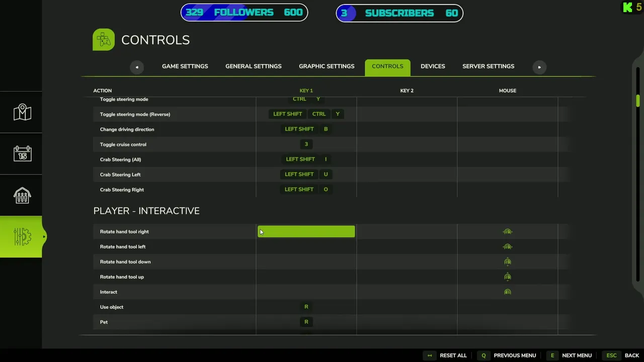Image resolution: width=644 pixels, height=362 pixels.
Task: Click R key binding for Pet
Action: tap(306, 322)
